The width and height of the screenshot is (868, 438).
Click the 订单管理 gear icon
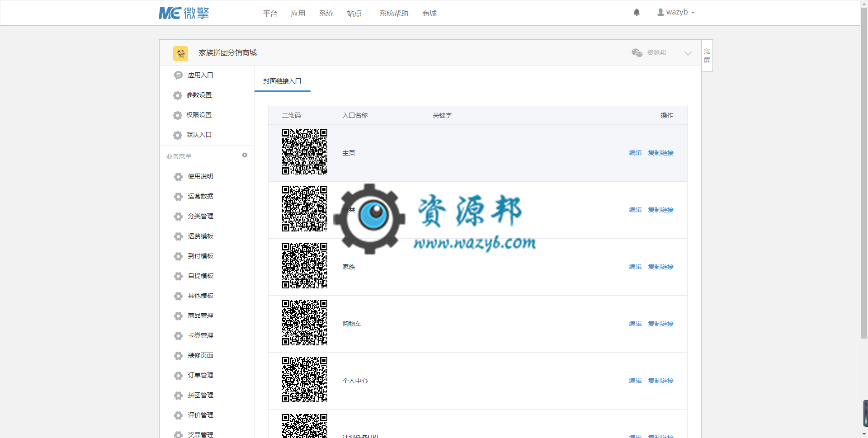coord(179,376)
